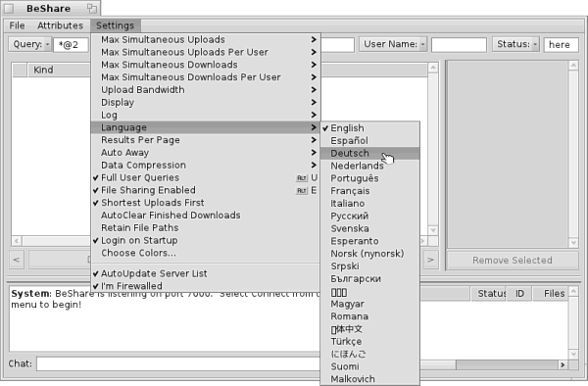Choose Norsk (nynorsk) language
This screenshot has width=588, height=386.
tap(369, 254)
